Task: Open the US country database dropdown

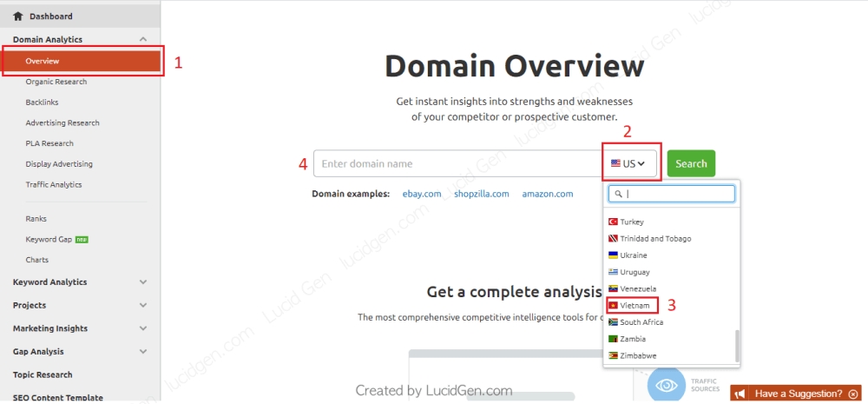Action: click(x=628, y=163)
